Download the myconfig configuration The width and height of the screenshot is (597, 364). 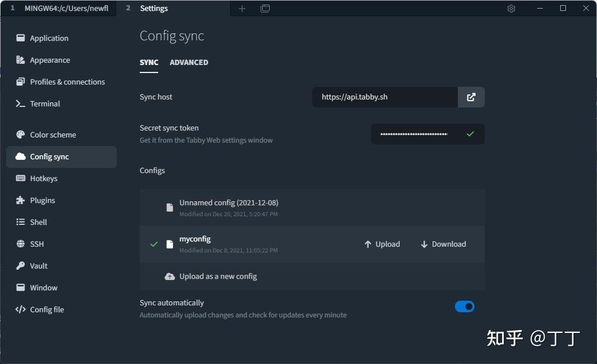(x=443, y=244)
